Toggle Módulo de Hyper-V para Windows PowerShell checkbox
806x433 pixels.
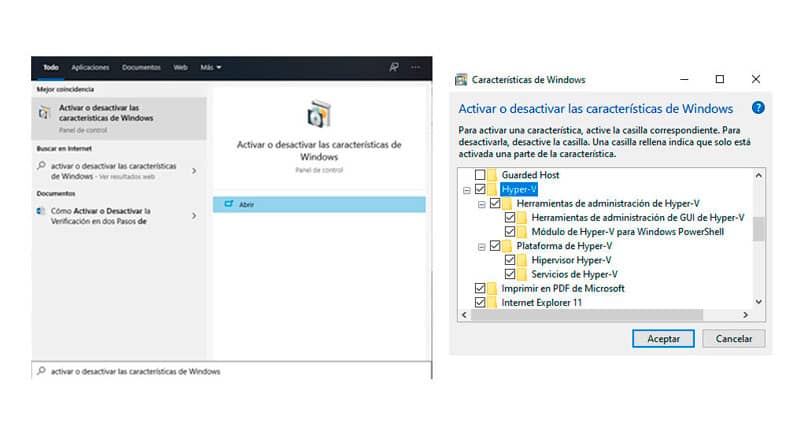tap(510, 231)
